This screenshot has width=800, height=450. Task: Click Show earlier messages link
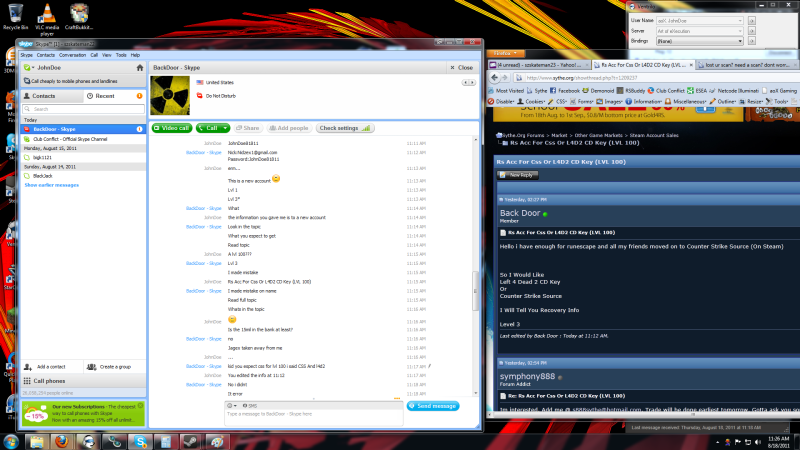pos(52,185)
